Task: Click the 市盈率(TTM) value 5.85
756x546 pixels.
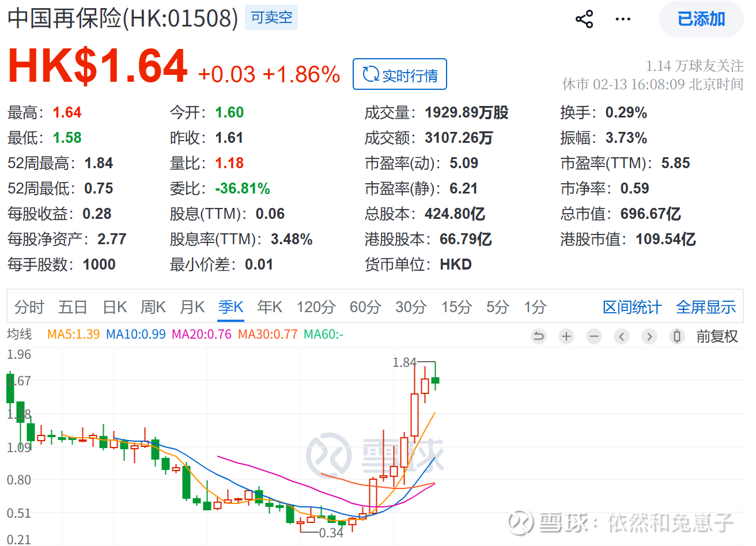Action: click(675, 163)
